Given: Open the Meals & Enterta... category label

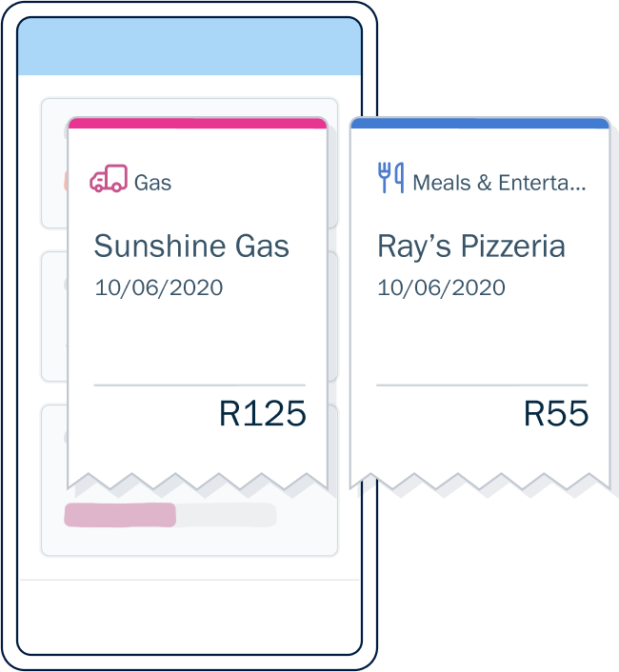Looking at the screenshot, I should (x=499, y=183).
